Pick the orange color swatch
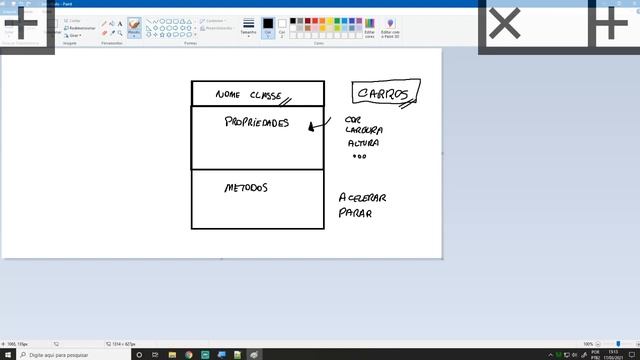 [322, 21]
